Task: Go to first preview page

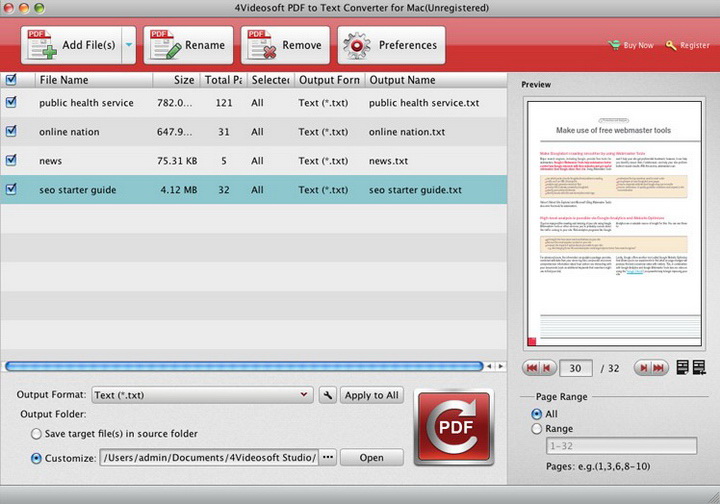Action: click(532, 368)
